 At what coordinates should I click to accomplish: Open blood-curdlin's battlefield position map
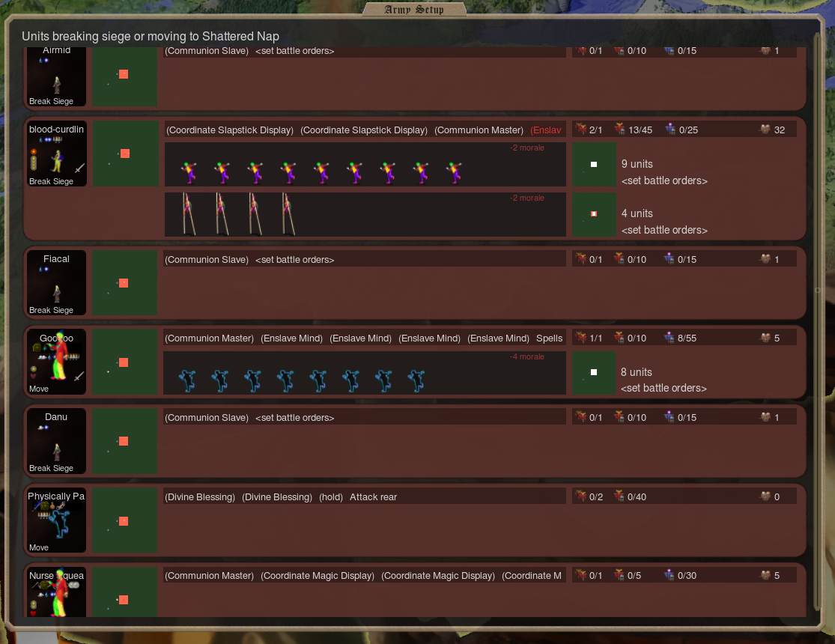tap(126, 154)
